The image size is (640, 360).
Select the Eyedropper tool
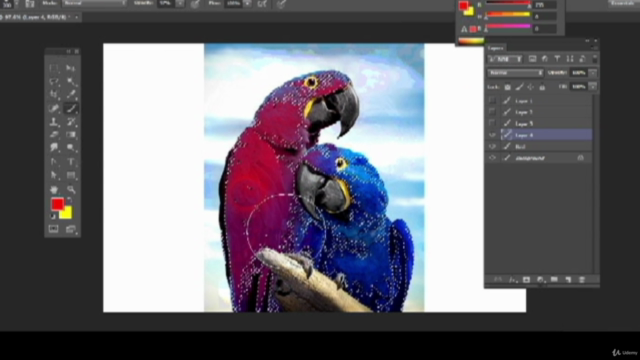tap(71, 94)
